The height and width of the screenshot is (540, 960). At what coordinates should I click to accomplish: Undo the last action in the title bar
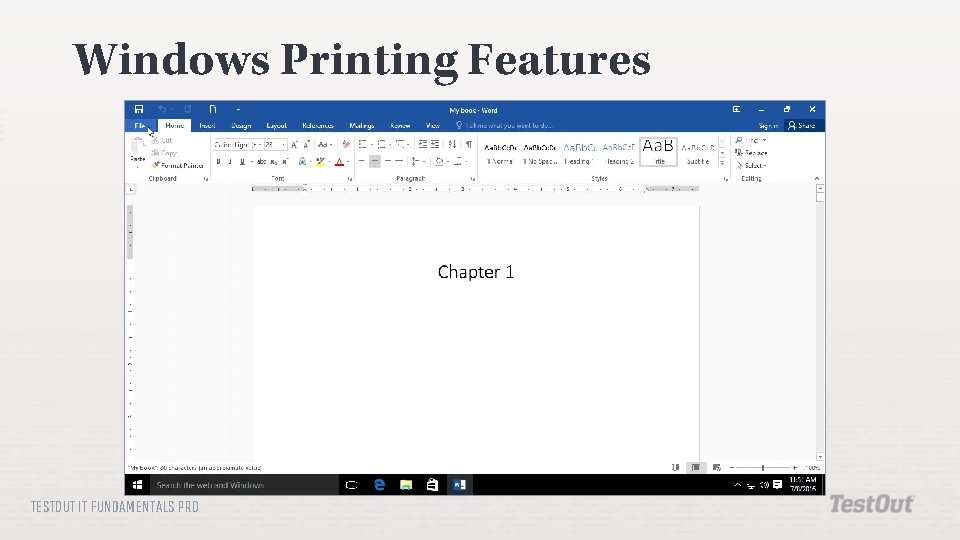point(162,109)
